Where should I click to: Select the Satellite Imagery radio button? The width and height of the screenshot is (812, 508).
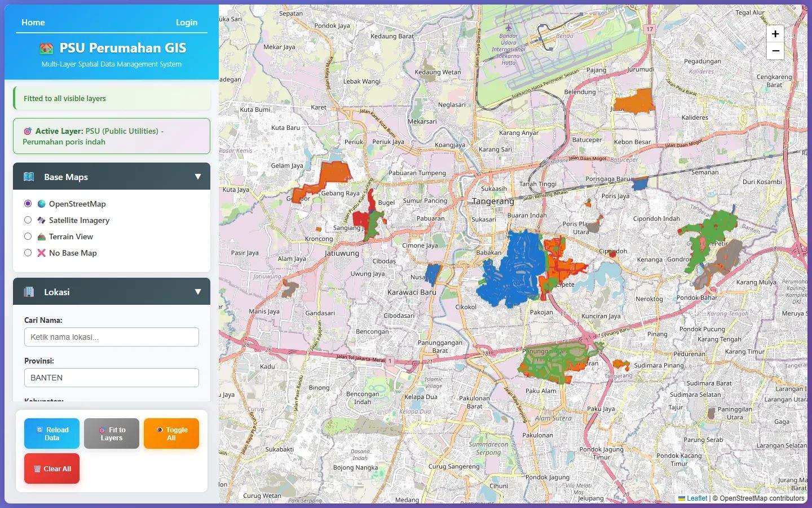pyautogui.click(x=28, y=220)
